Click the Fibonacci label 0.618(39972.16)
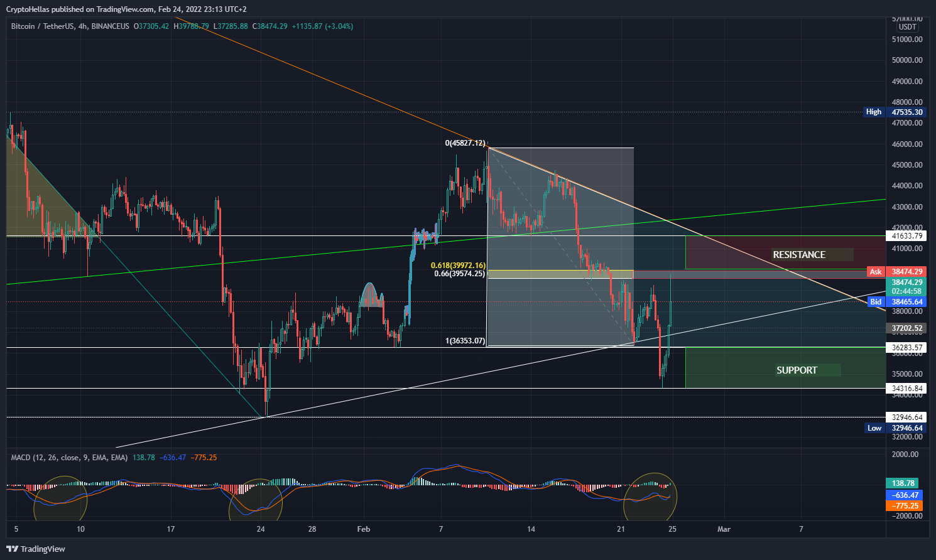 (x=458, y=266)
